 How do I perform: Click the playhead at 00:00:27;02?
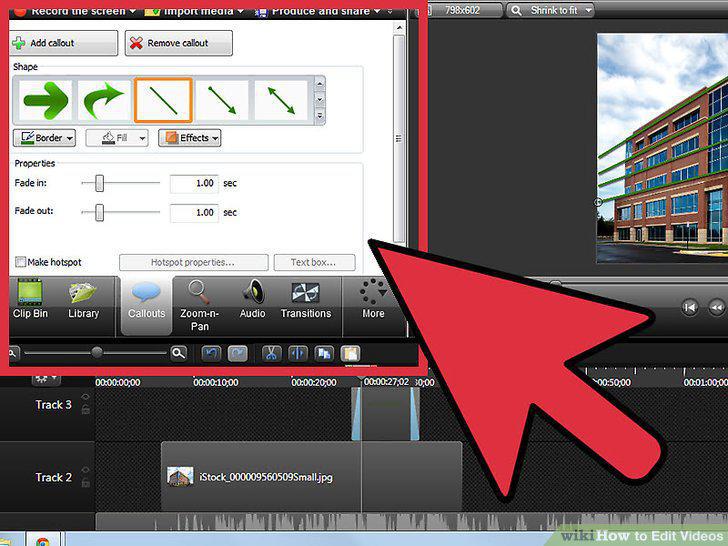coord(386,382)
